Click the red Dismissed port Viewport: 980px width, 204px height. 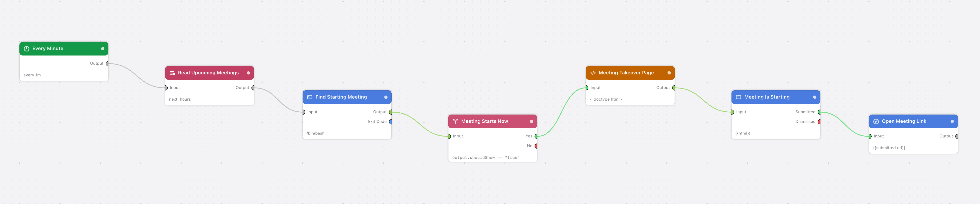coord(819,122)
